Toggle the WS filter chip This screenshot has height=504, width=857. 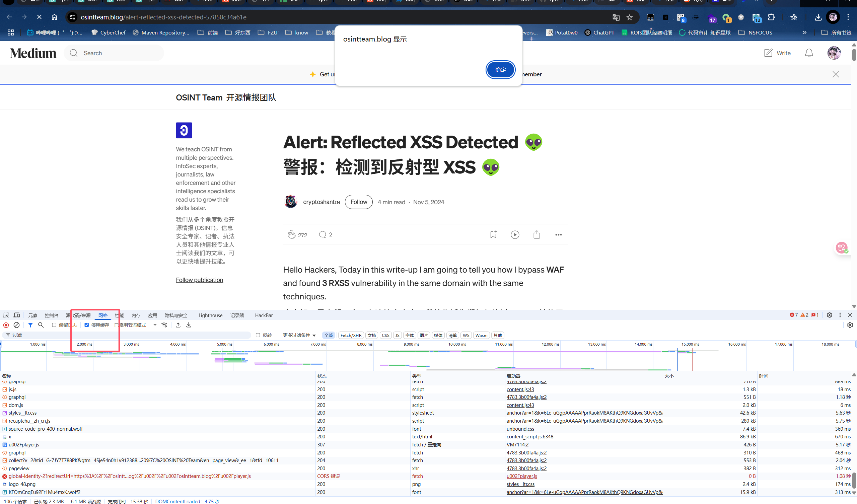[466, 335]
